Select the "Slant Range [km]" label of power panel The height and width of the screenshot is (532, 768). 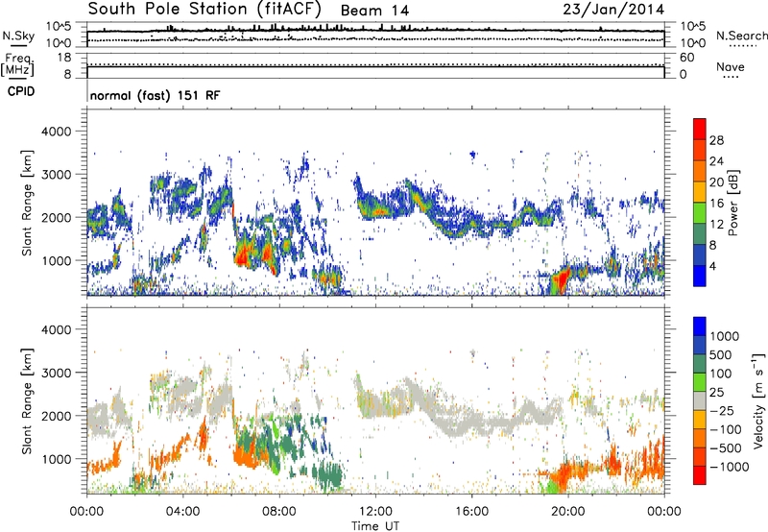click(27, 203)
